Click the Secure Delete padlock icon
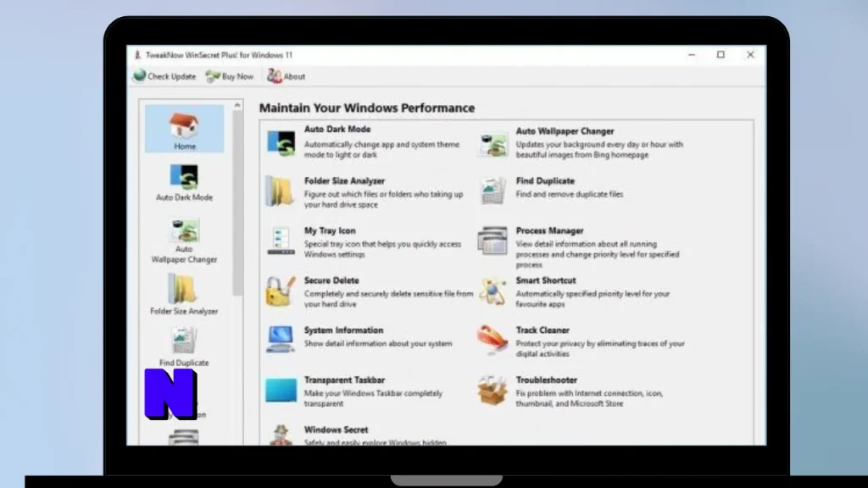Viewport: 868px width, 488px height. [x=281, y=291]
